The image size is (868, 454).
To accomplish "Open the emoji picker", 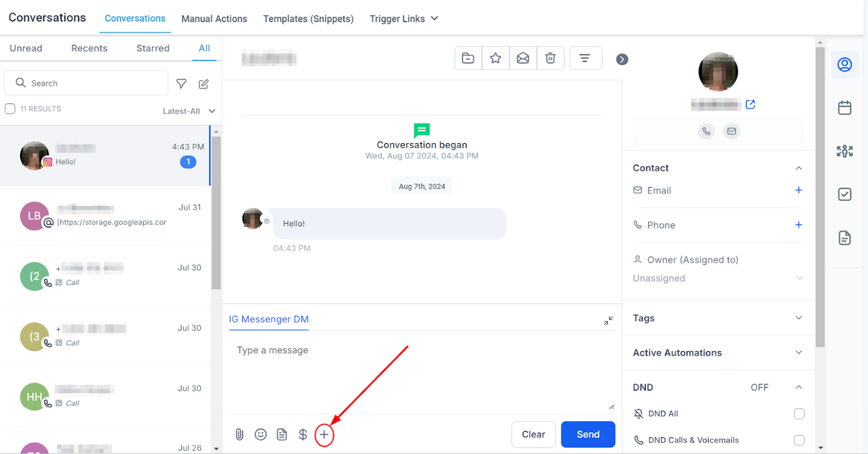I will [261, 434].
